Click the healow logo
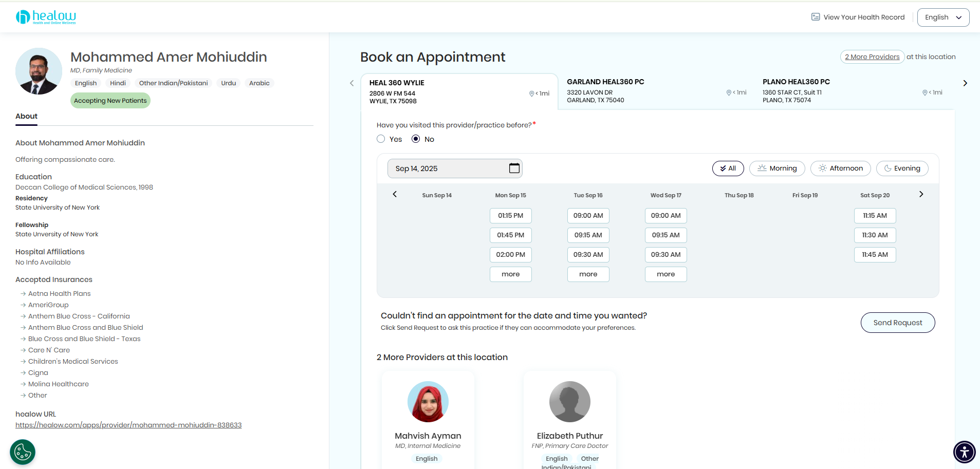This screenshot has height=469, width=980. coord(46,17)
